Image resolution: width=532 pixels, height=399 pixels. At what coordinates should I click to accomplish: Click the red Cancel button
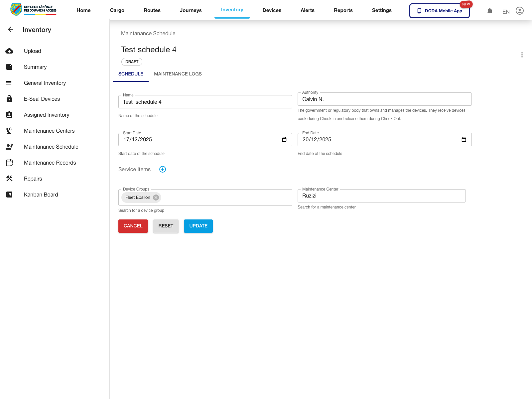133,226
